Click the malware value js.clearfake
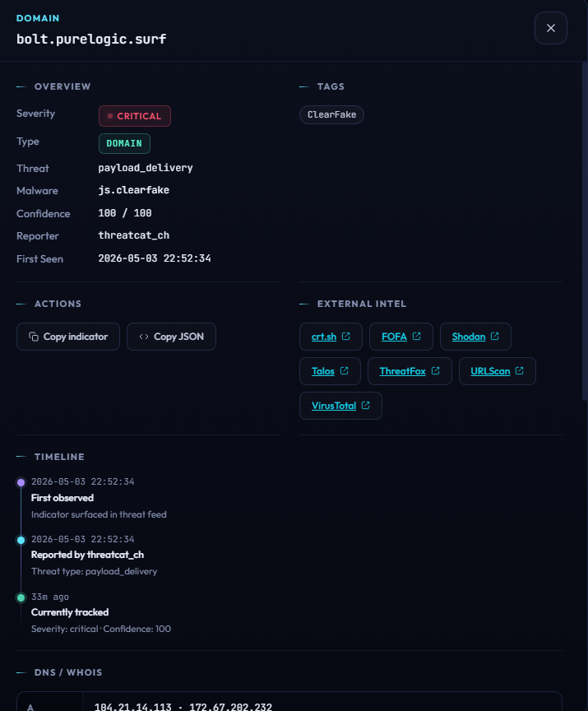The image size is (588, 711). click(x=133, y=190)
